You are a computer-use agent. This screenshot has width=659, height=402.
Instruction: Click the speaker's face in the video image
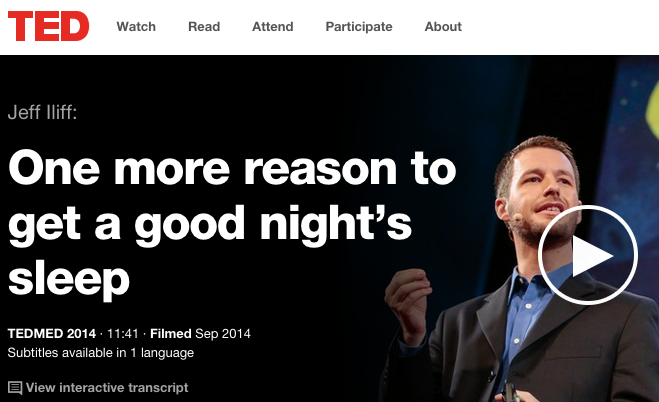tap(540, 191)
